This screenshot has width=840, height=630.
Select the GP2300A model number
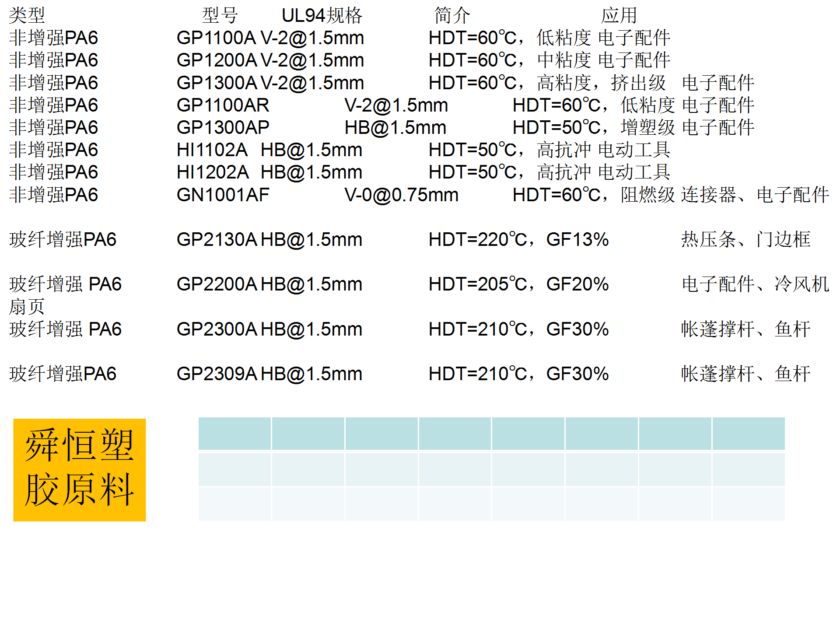(x=217, y=329)
